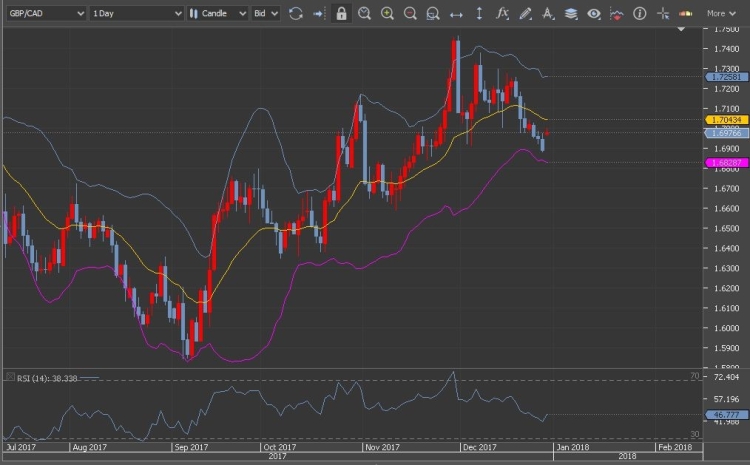Open the Candle chart type dropdown
Viewport: 750px width, 465px height.
click(x=217, y=13)
